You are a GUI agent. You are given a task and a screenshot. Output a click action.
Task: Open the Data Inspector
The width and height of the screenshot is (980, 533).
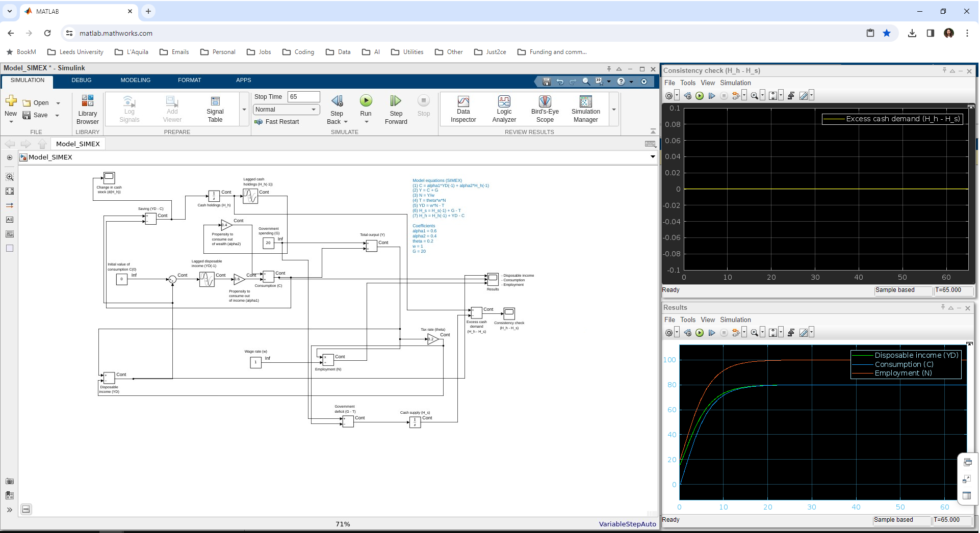463,109
